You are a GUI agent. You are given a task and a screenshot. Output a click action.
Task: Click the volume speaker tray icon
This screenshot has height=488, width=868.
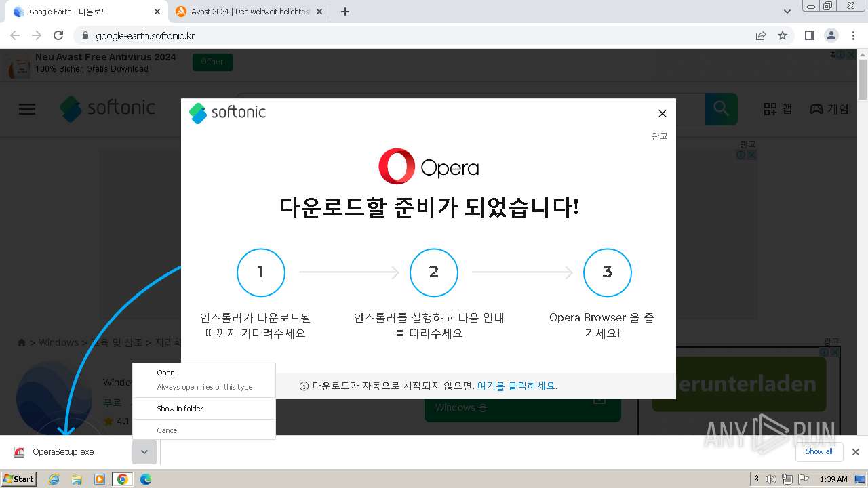click(771, 479)
